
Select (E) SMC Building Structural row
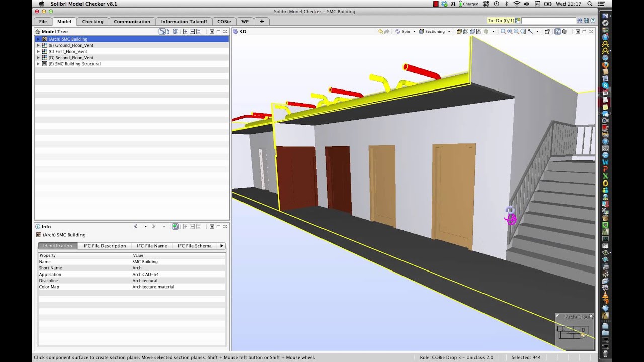(x=132, y=64)
